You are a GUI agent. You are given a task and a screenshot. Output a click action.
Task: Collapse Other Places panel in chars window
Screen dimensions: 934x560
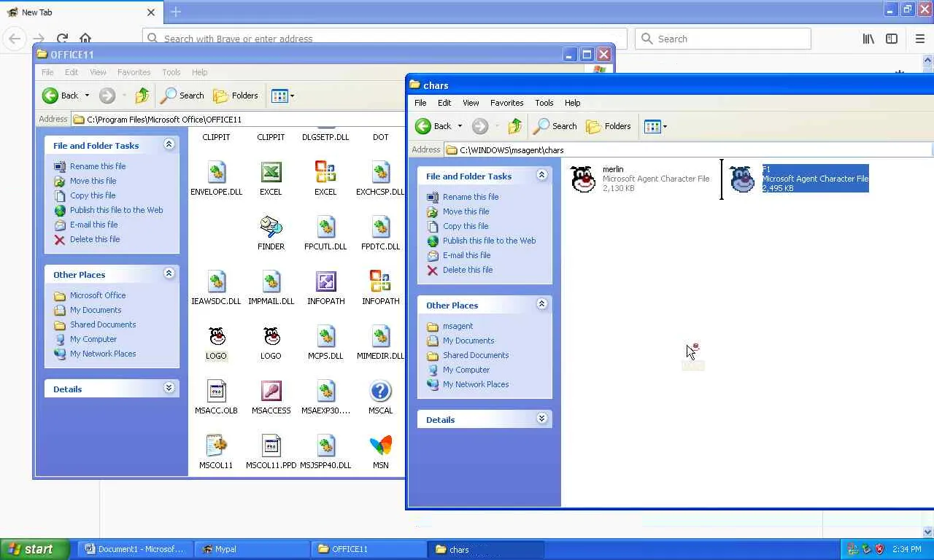(x=542, y=304)
